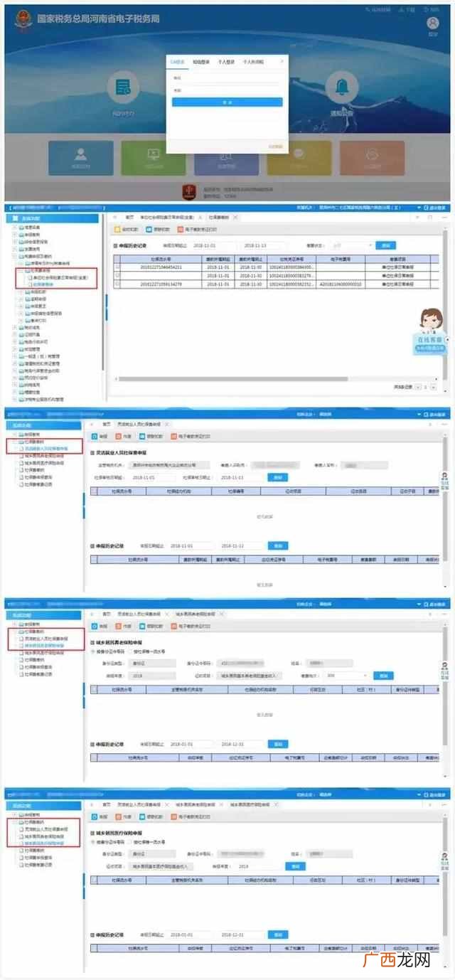The height and width of the screenshot is (980, 455).
Task: Click history 查询 beside 2018-12-31 in 养老保险申报 screen
Action: 277,744
